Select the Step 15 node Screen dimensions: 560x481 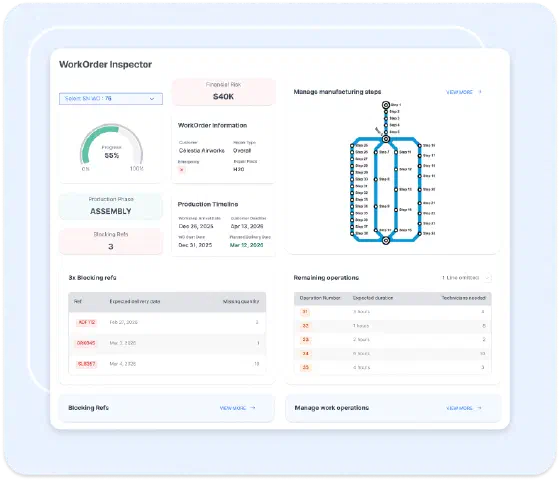click(x=396, y=230)
